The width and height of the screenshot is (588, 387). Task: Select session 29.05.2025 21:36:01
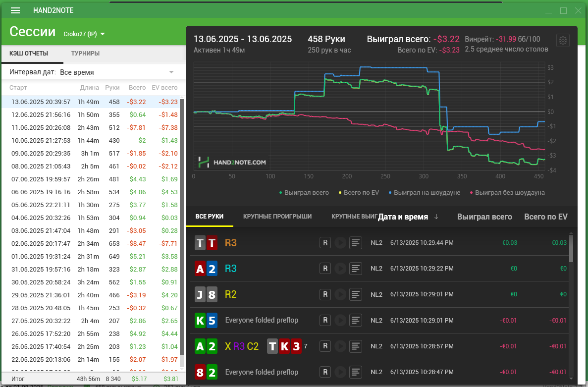(91, 295)
